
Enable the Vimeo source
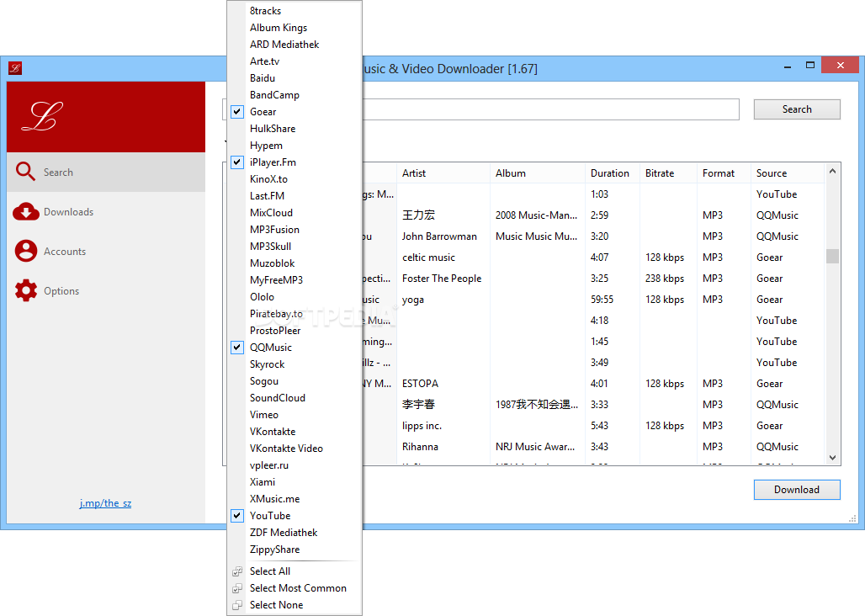(295, 415)
